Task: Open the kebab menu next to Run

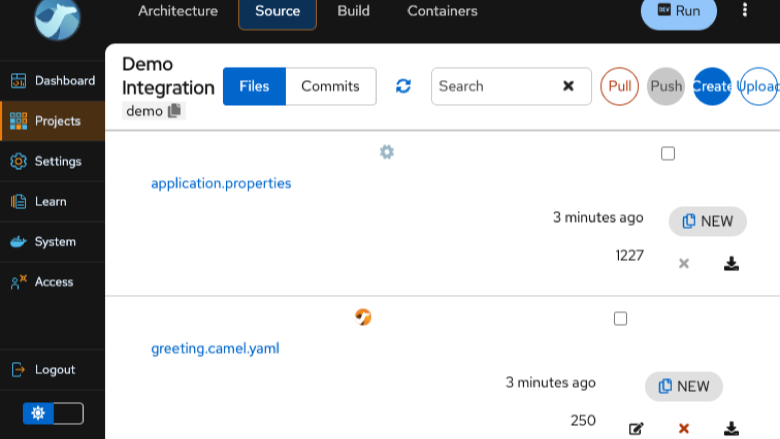Action: pos(745,9)
